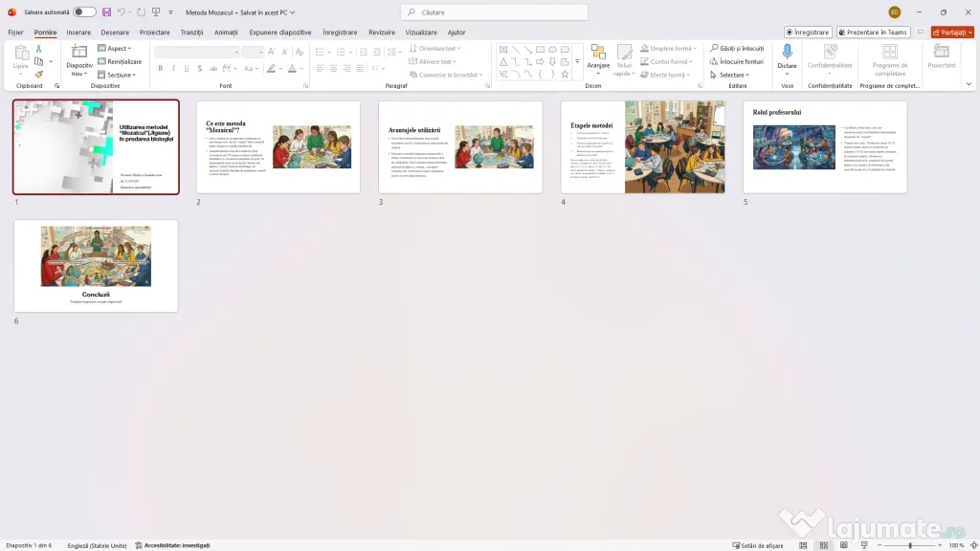
Task: Click the Cut scissors icon
Action: (x=38, y=48)
